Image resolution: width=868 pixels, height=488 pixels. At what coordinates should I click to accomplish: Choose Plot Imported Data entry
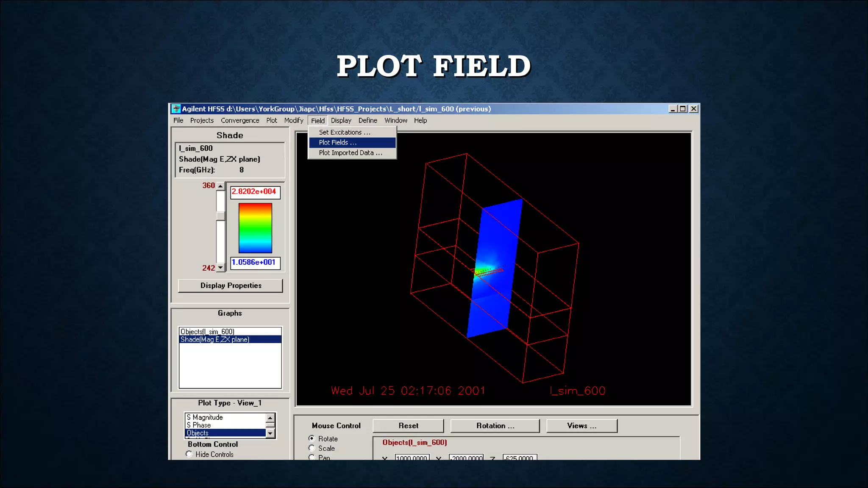tap(352, 152)
